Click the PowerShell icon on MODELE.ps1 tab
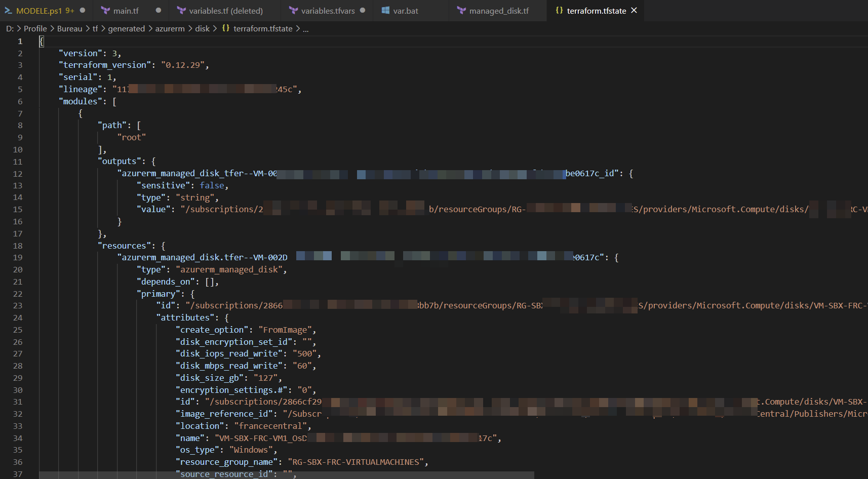The width and height of the screenshot is (868, 479). 8,11
